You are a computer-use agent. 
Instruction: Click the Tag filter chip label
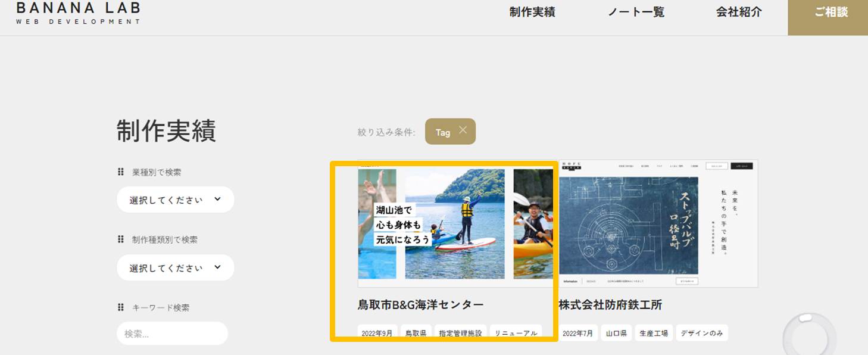click(x=443, y=132)
